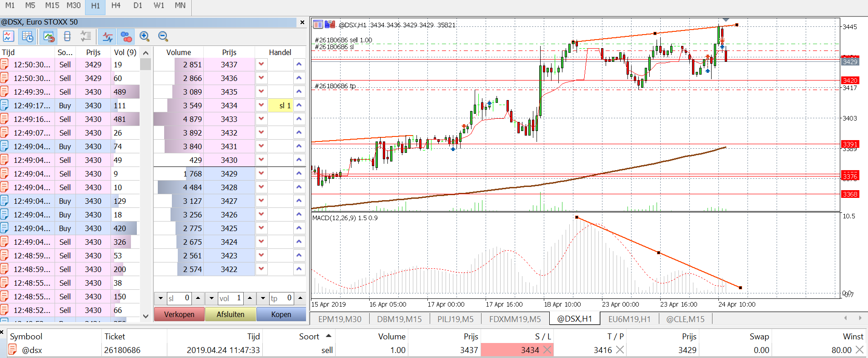Viewport: 868px width, 358px height.
Task: Click blue up chevron at price 3436
Action: (x=299, y=78)
